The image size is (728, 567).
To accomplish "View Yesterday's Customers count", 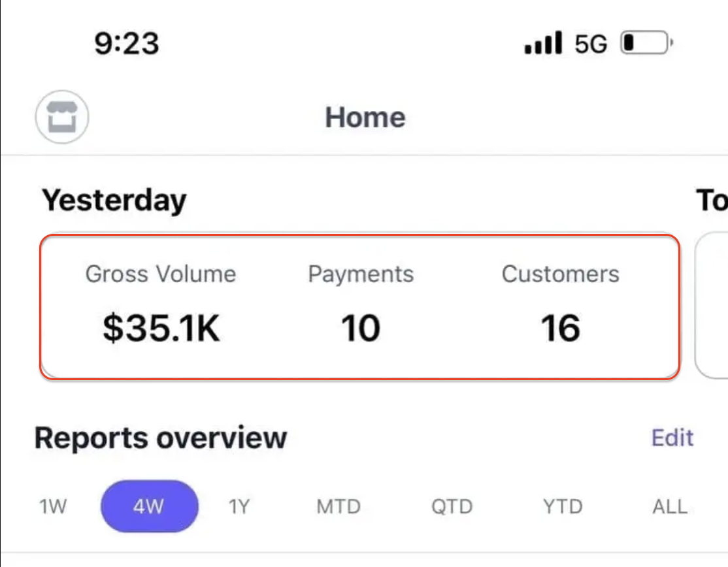I will 560,328.
